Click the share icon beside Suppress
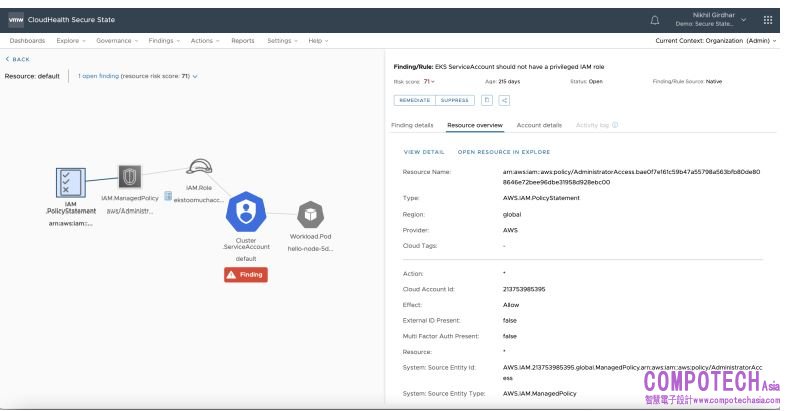Screen dimensions: 785x411 pos(504,100)
